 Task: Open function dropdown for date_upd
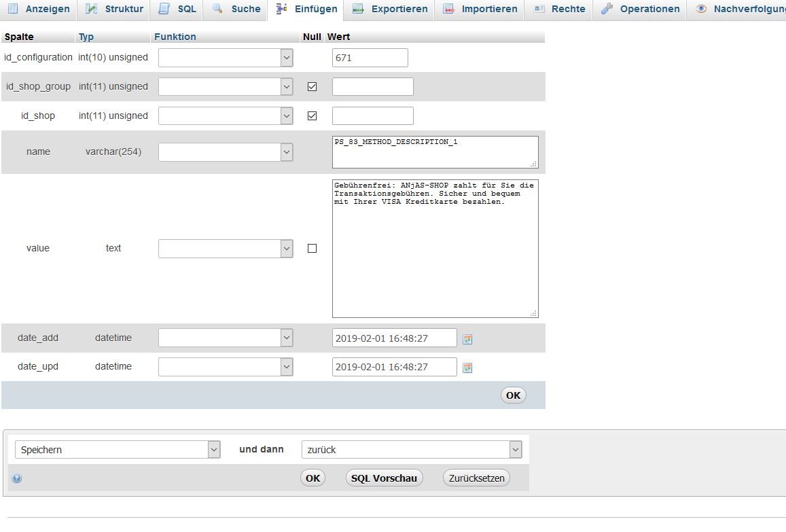226,366
